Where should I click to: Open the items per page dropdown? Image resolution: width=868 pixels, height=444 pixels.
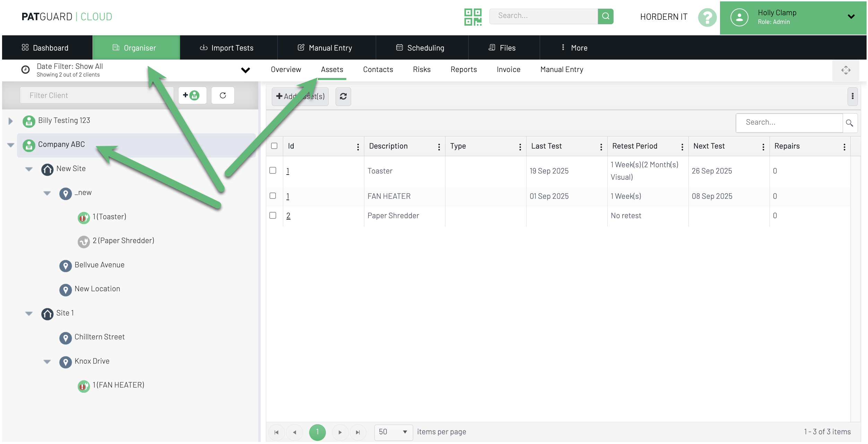tap(393, 432)
